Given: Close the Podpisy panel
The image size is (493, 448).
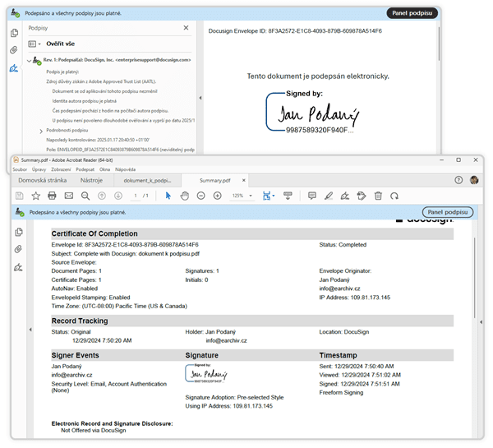Looking at the screenshot, I should pos(187,28).
